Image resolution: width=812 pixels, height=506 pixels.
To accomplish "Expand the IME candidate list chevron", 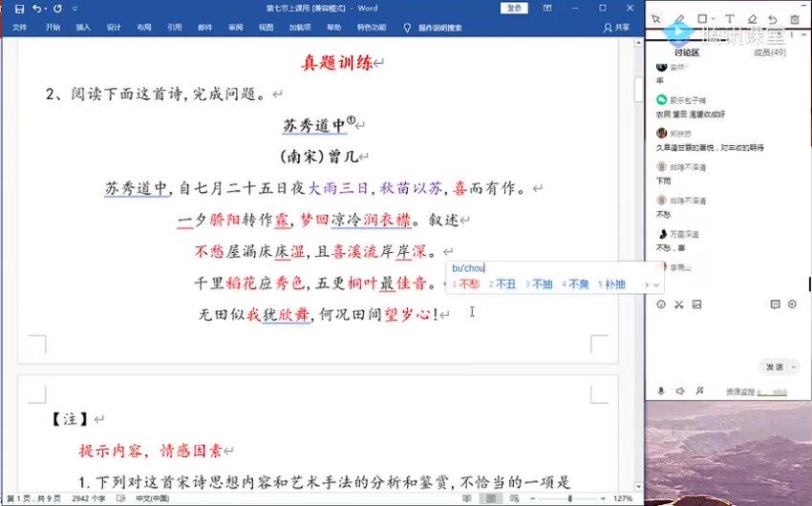I will coord(656,285).
